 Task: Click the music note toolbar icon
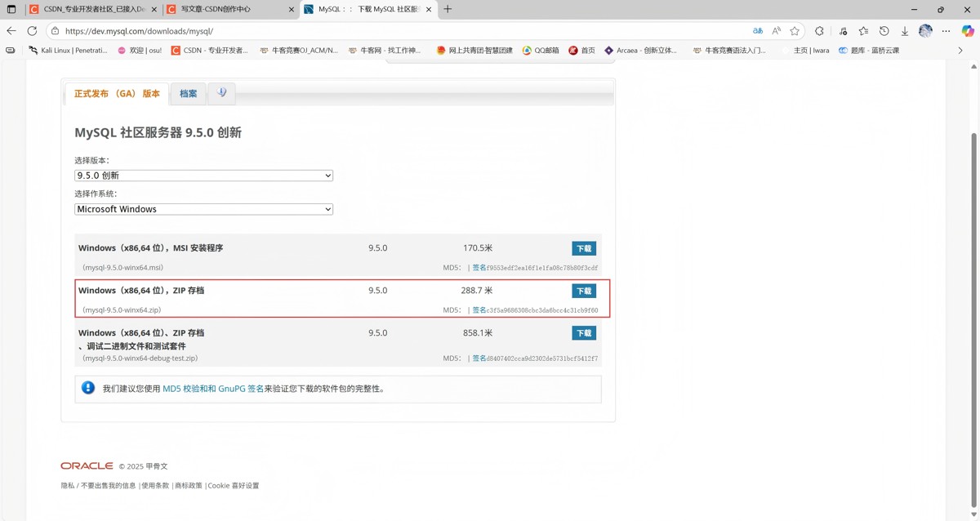click(x=843, y=31)
